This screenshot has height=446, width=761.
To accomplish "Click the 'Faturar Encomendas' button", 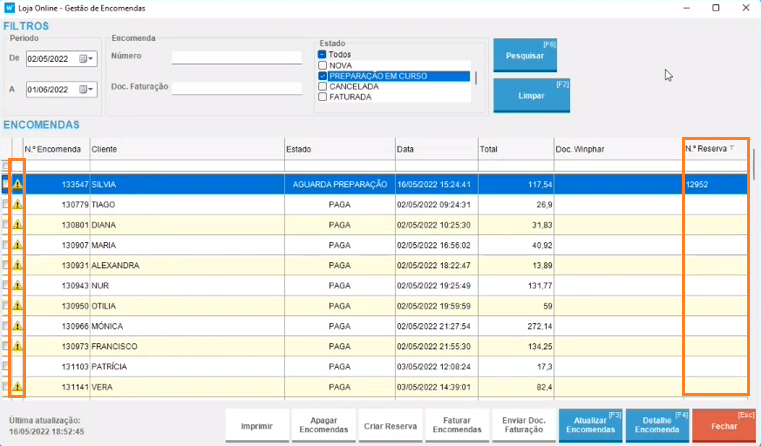I will pos(458,426).
